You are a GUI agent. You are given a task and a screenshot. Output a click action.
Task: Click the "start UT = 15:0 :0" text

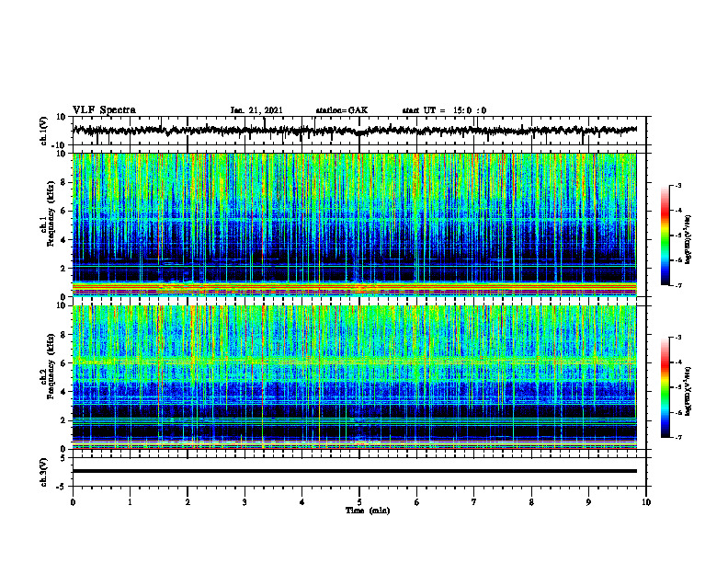click(x=444, y=110)
